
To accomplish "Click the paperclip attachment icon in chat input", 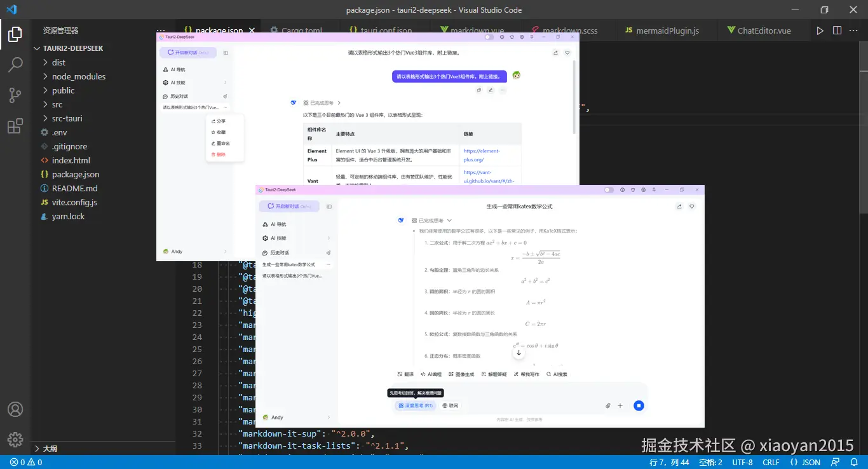I will click(607, 405).
